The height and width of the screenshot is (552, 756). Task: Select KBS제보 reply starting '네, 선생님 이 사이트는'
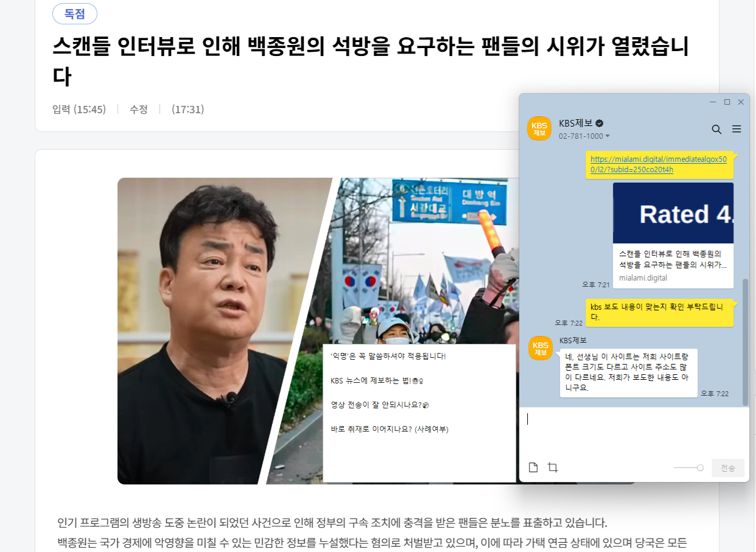(628, 373)
